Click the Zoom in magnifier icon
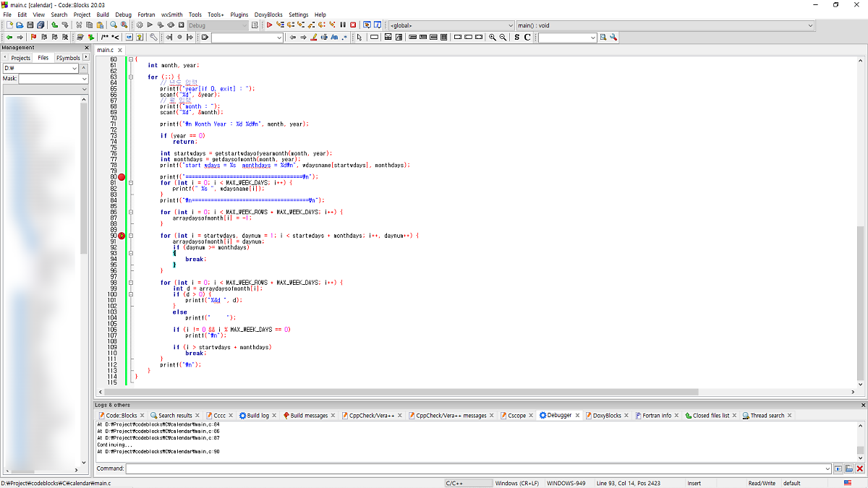 pos(492,38)
